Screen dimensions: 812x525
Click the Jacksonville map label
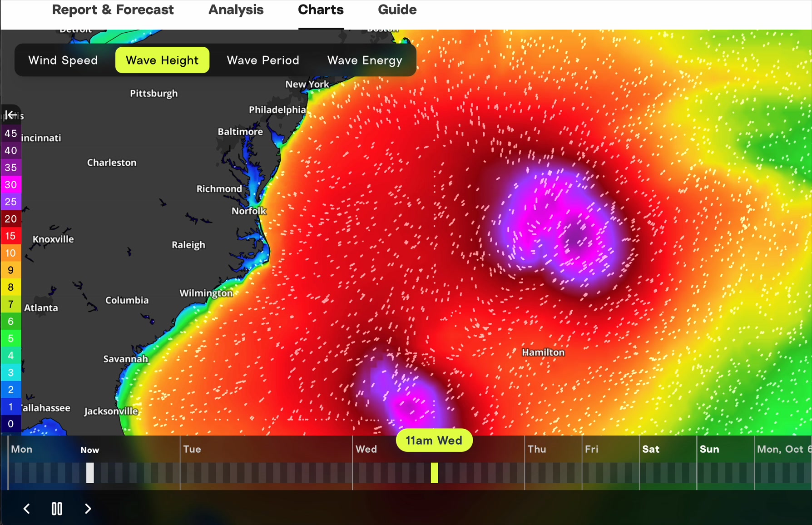pos(111,411)
